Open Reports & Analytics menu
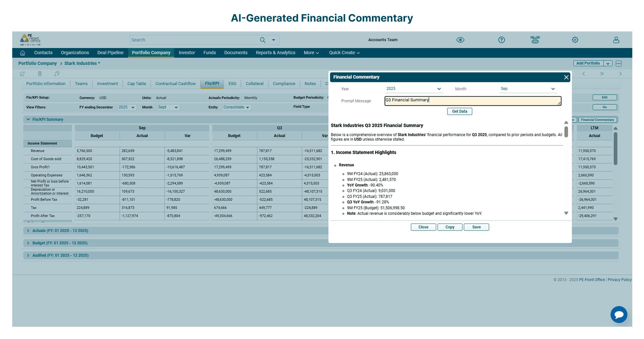 275,53
